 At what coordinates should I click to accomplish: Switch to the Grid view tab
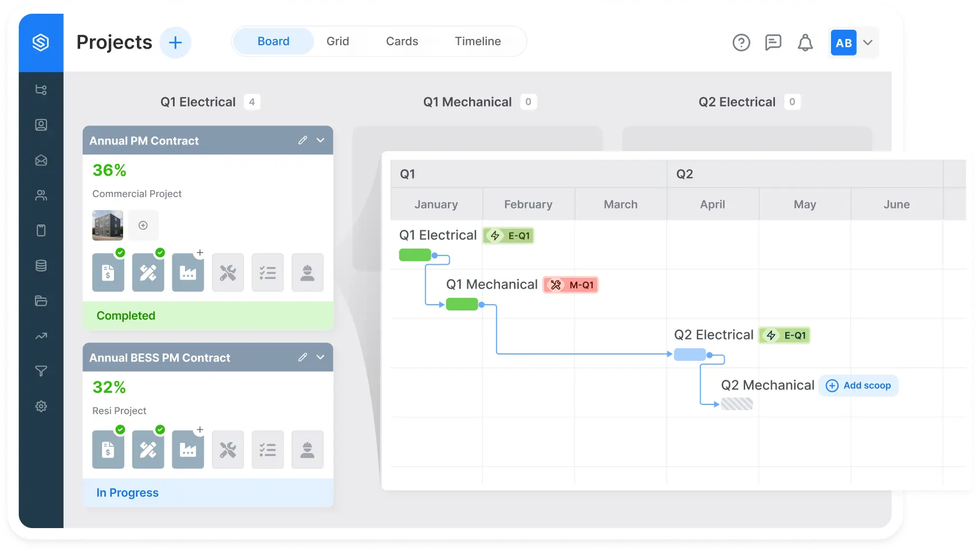tap(338, 41)
